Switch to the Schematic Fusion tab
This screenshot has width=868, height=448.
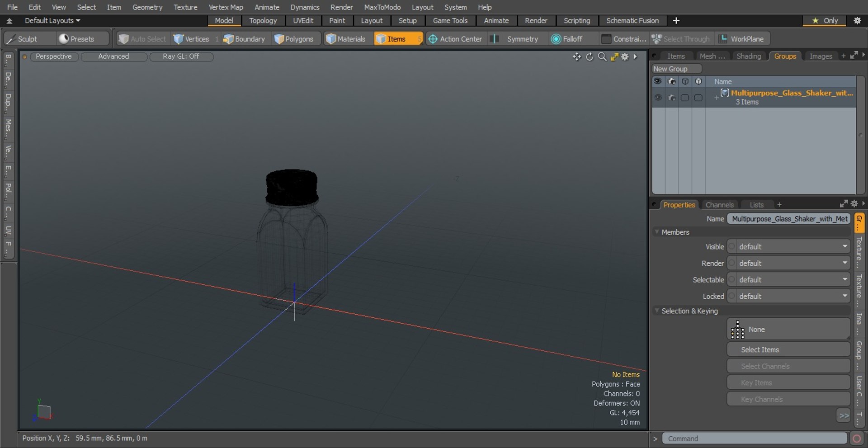point(632,21)
